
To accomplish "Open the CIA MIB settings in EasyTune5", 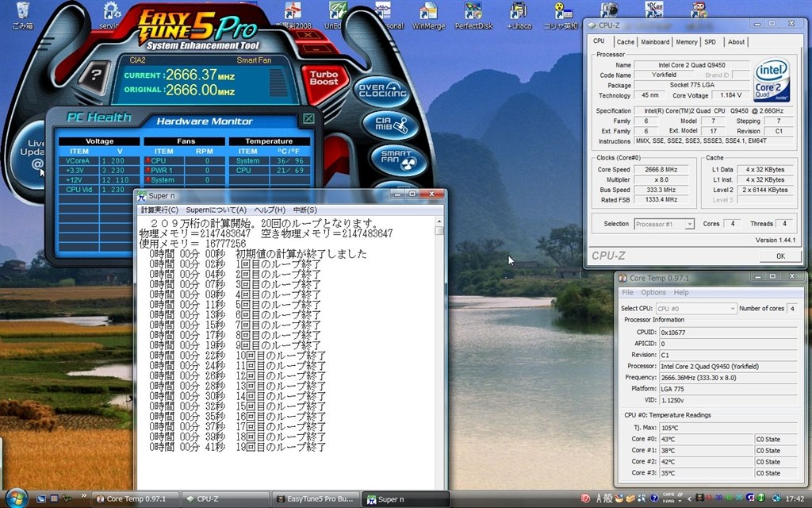I will pos(392,125).
